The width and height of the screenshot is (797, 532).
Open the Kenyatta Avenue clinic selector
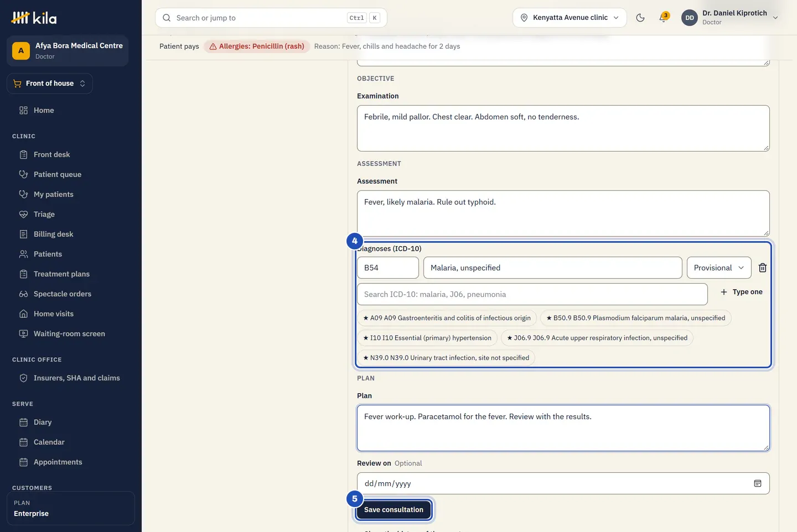[x=570, y=18]
